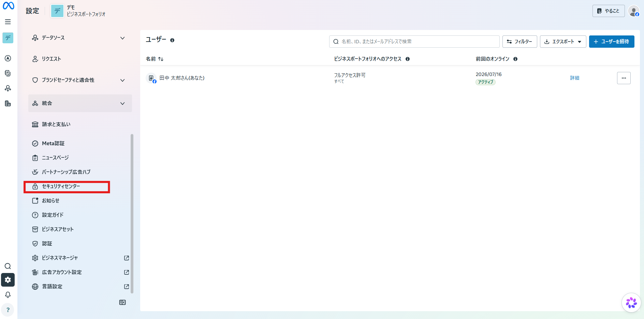Click the ユーザーを招待 button

[612, 42]
